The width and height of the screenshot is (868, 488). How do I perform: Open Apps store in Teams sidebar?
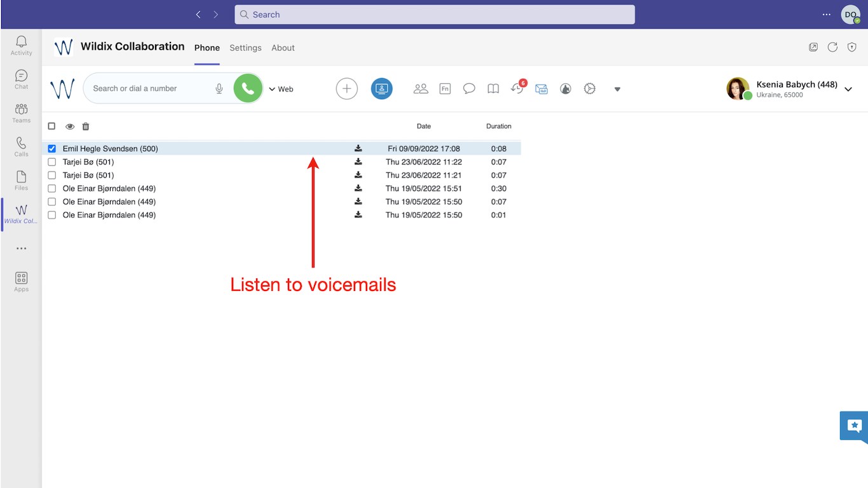tap(21, 281)
